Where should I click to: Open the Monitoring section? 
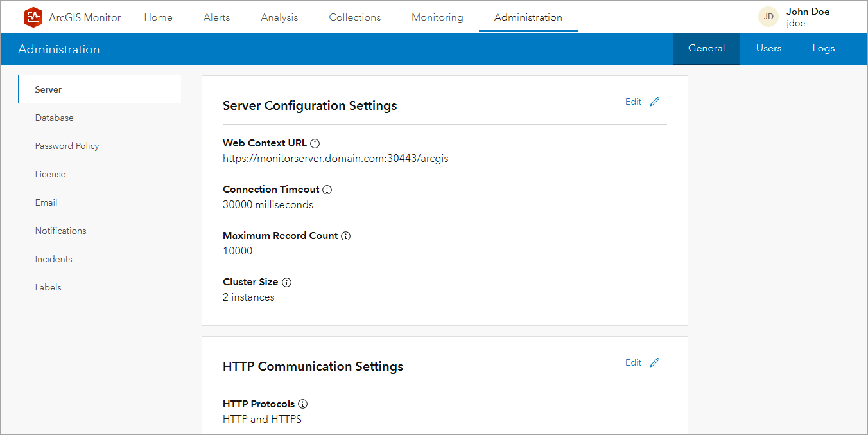[x=437, y=17]
